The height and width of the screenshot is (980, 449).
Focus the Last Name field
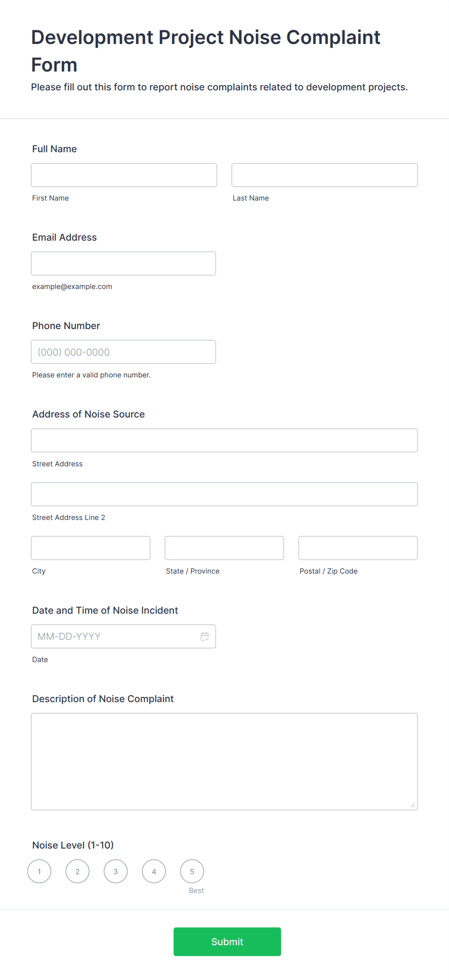point(324,175)
